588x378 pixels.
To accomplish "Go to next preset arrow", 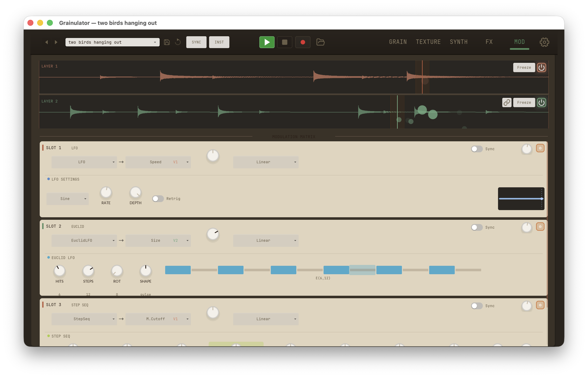I will [x=56, y=42].
